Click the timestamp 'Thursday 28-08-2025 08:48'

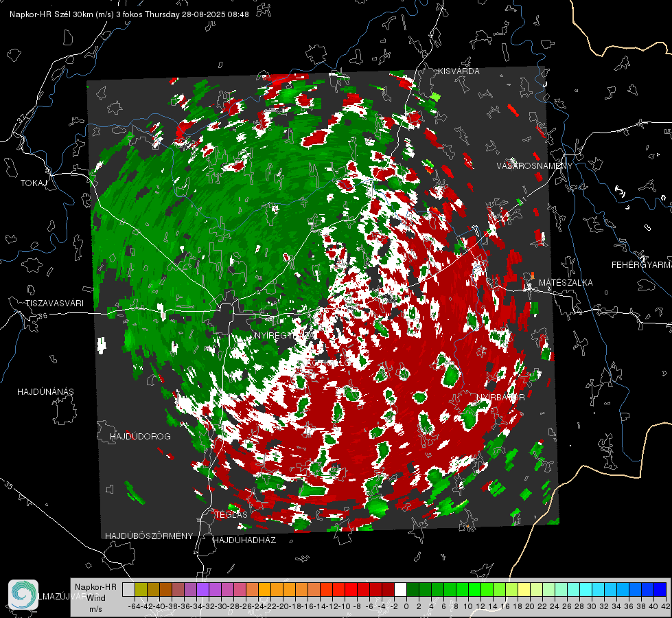pos(197,14)
